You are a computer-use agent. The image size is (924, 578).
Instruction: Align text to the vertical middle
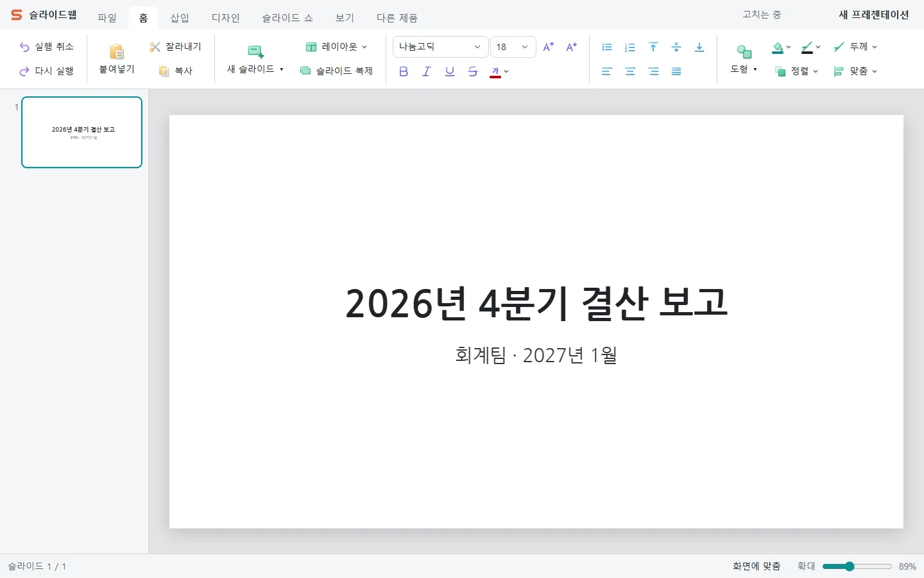(676, 47)
